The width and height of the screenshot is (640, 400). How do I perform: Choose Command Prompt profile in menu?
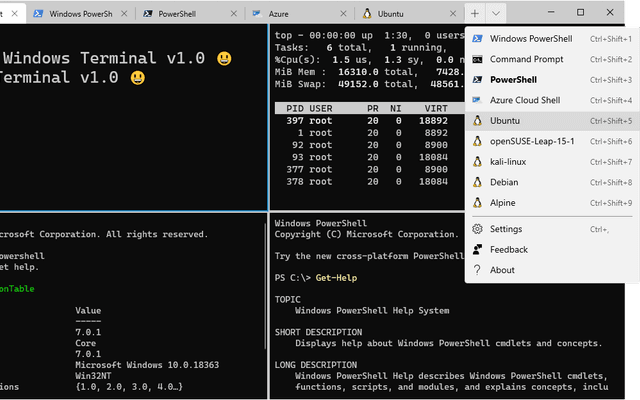point(552,59)
